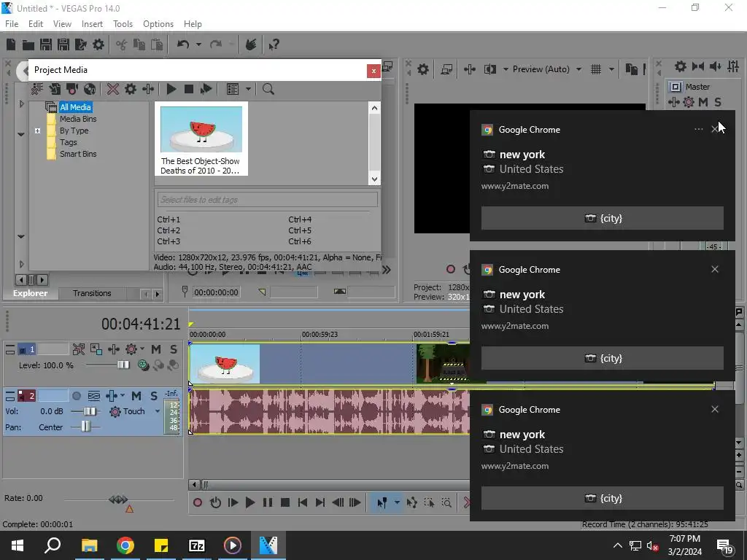Select Zoom edit tool
The width and height of the screenshot is (747, 560).
[446, 502]
